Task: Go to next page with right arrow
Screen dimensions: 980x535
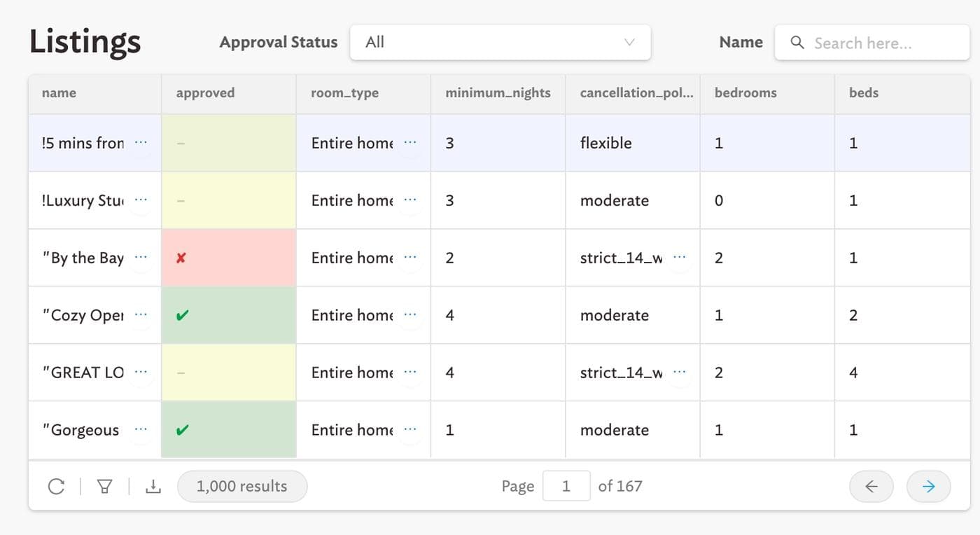Action: [928, 486]
